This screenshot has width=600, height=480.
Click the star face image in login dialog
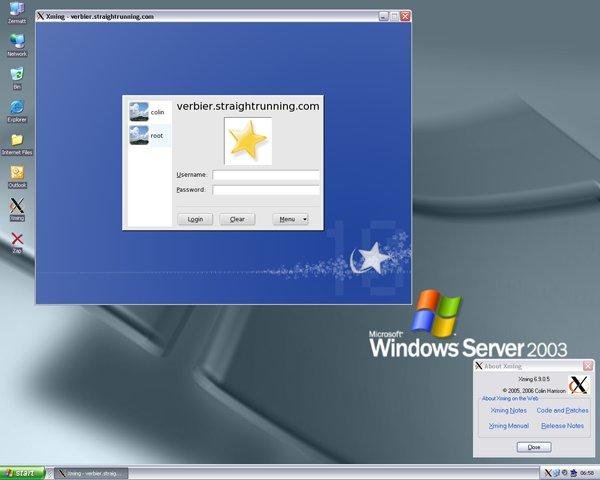pos(248,141)
